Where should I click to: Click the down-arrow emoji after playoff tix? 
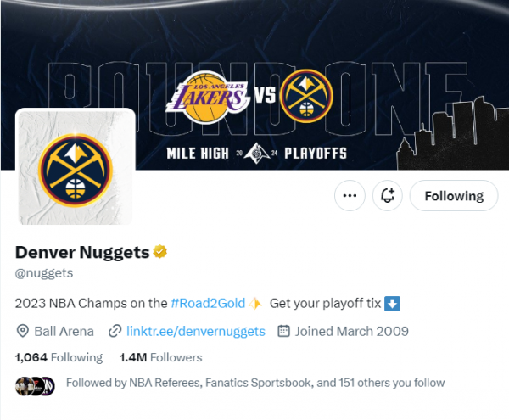point(392,303)
